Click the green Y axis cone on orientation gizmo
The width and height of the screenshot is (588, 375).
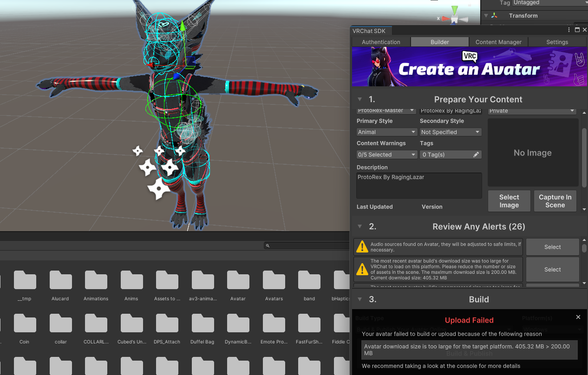tap(455, 10)
